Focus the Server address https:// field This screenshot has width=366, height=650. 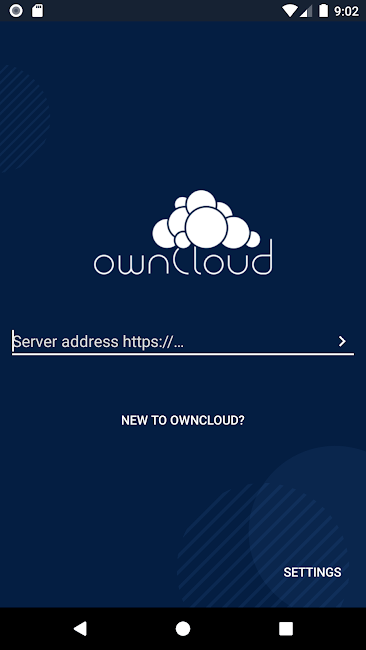click(183, 342)
